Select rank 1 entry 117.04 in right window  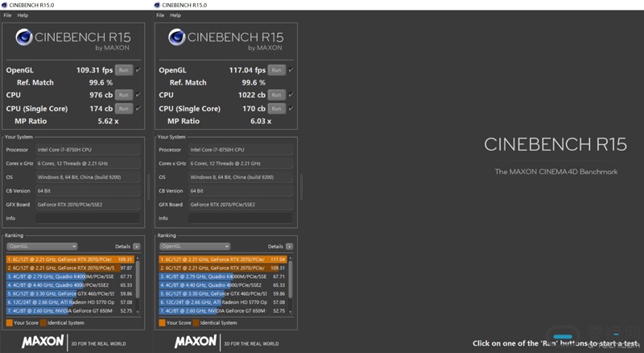[x=223, y=260]
